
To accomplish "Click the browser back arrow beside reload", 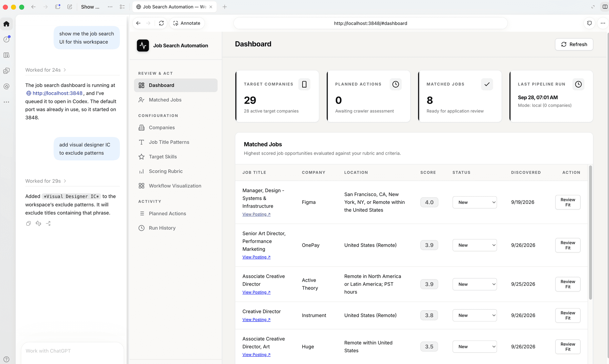I will (138, 23).
